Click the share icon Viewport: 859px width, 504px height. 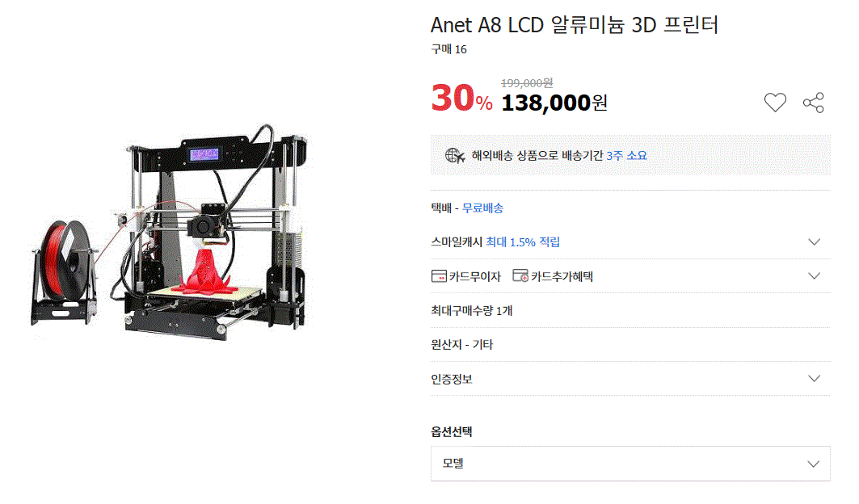point(814,103)
